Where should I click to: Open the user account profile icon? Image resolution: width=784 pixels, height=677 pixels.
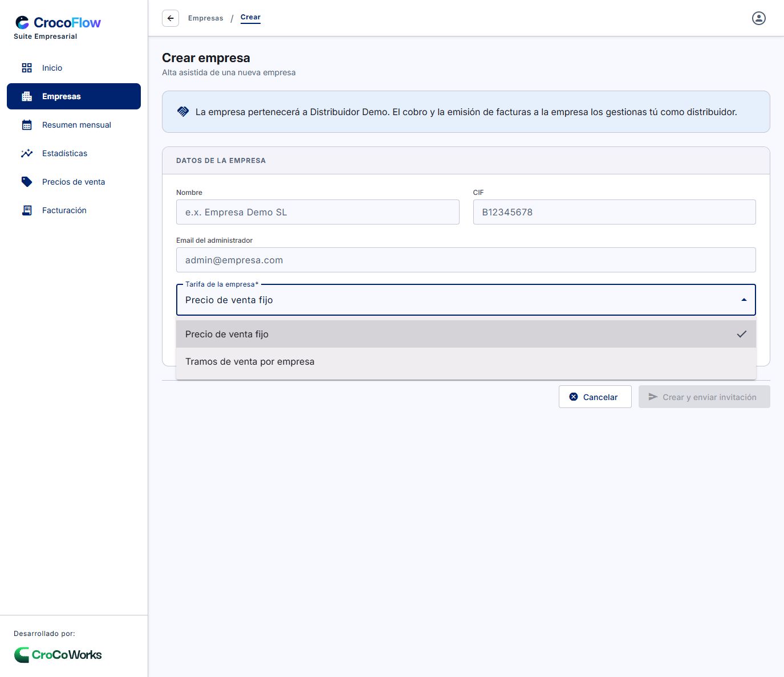pyautogui.click(x=759, y=18)
